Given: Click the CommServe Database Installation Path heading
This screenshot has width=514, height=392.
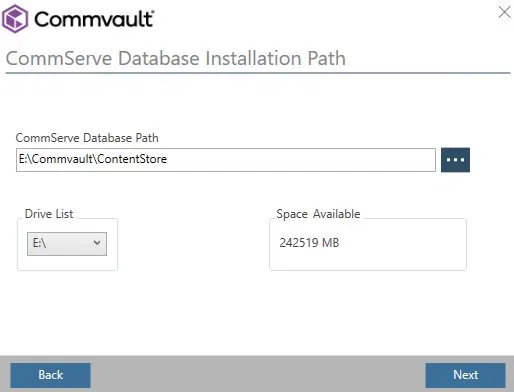Looking at the screenshot, I should click(176, 58).
